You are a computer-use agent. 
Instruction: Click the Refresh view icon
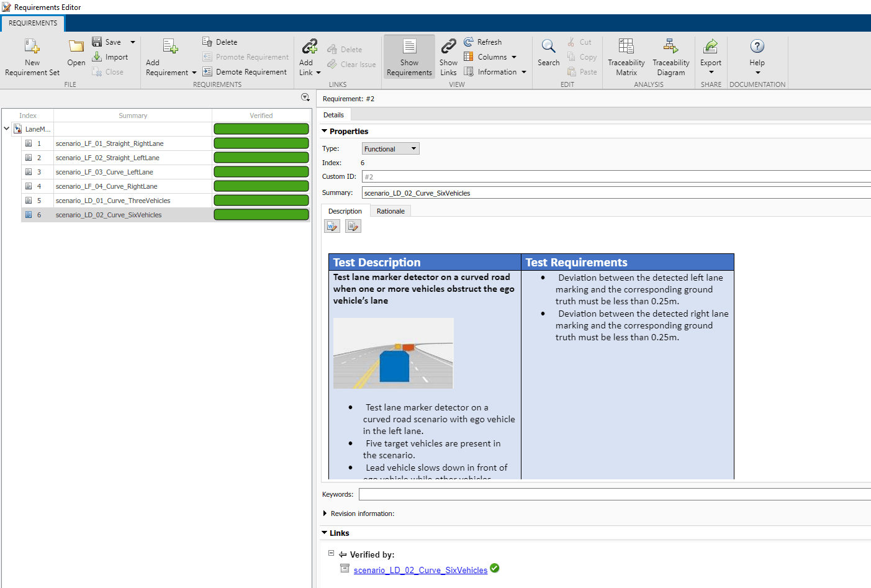point(469,42)
